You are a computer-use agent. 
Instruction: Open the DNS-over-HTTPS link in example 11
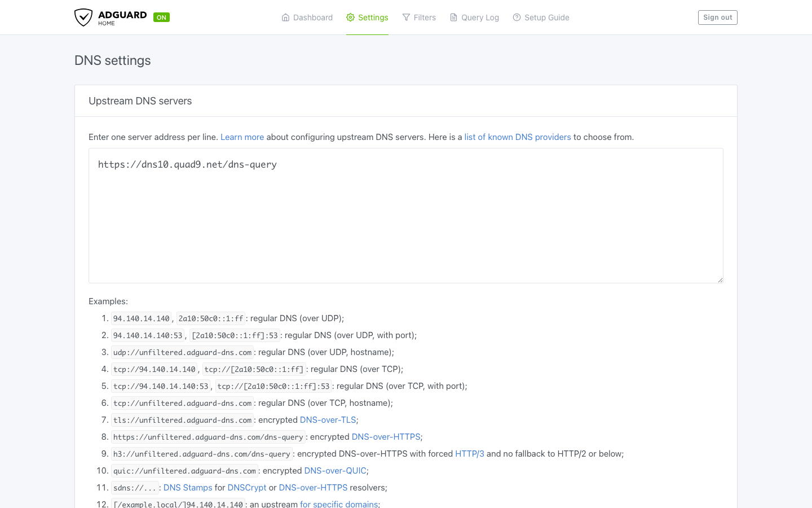tap(313, 488)
